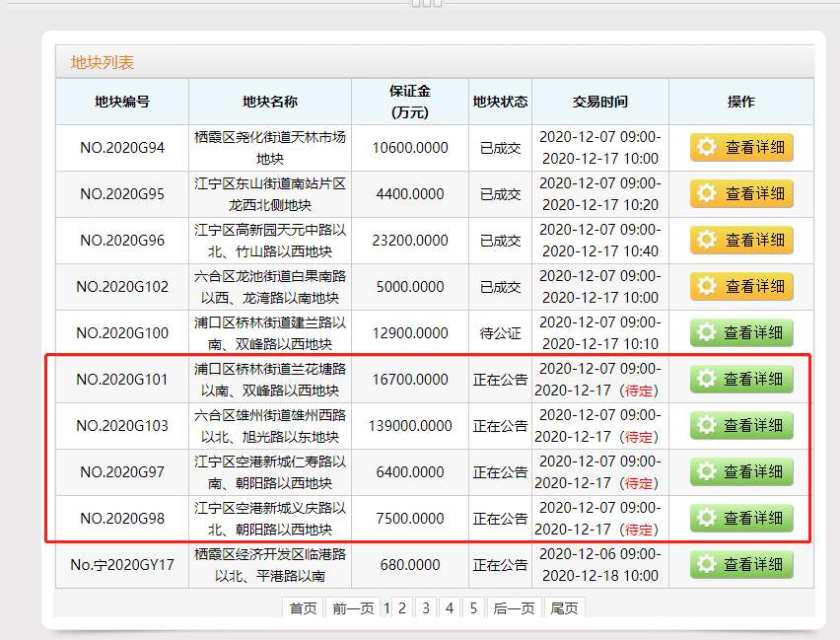Click the gear icon in the NO.2020G102 row

706,287
